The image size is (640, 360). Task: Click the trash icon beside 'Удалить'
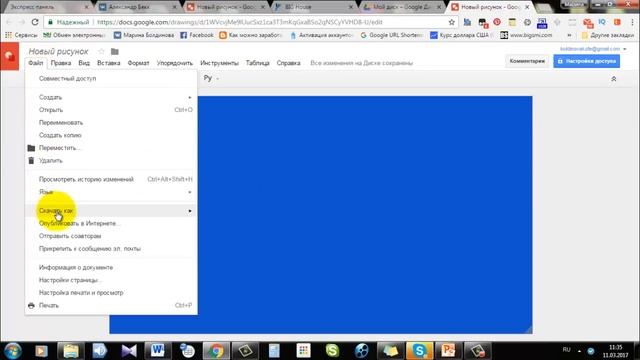31,160
